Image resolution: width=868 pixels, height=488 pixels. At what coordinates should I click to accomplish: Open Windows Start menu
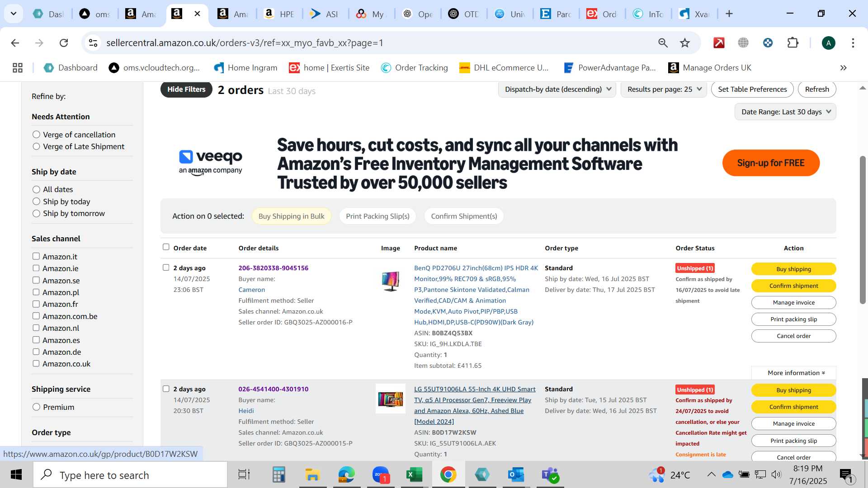click(x=16, y=475)
